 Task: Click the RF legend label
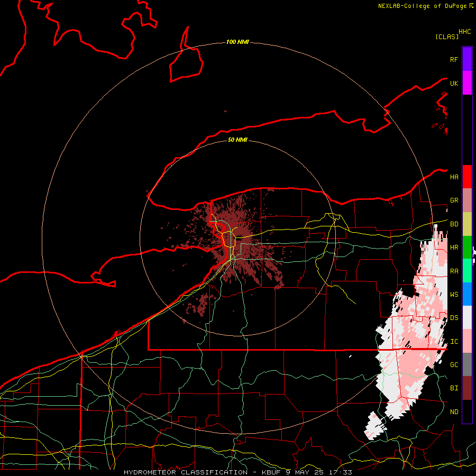pos(454,59)
